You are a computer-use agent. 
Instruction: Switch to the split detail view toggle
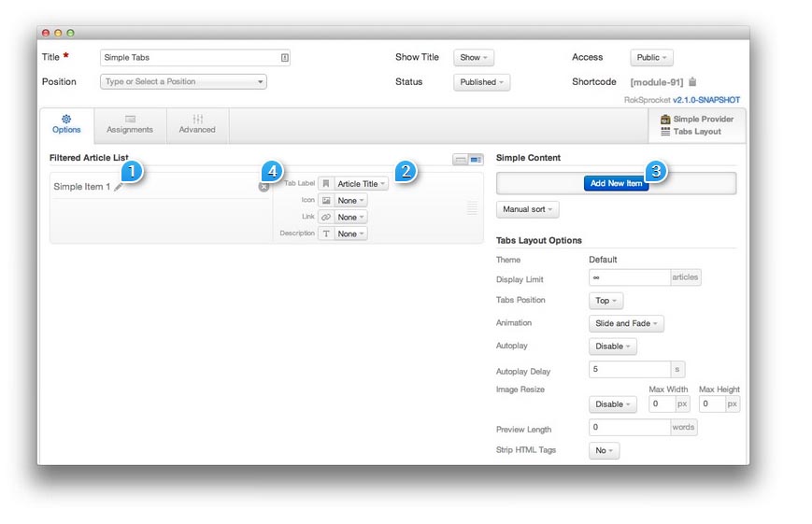tap(476, 160)
